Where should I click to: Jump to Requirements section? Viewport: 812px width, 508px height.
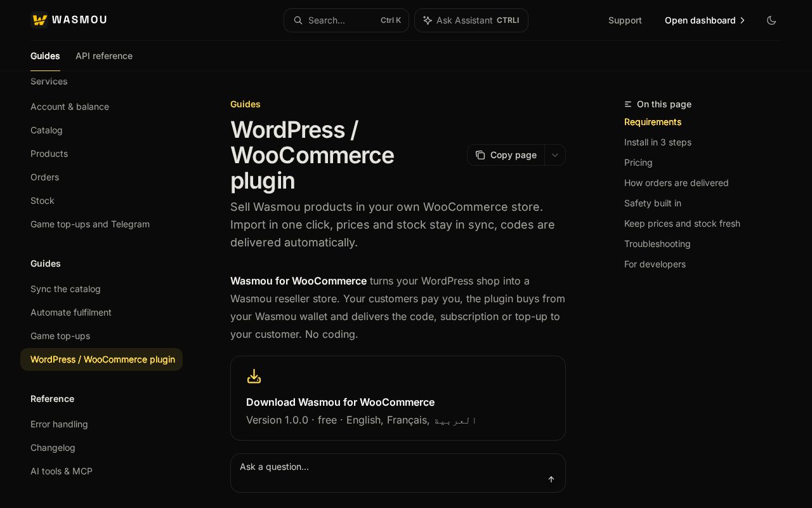[x=653, y=122]
